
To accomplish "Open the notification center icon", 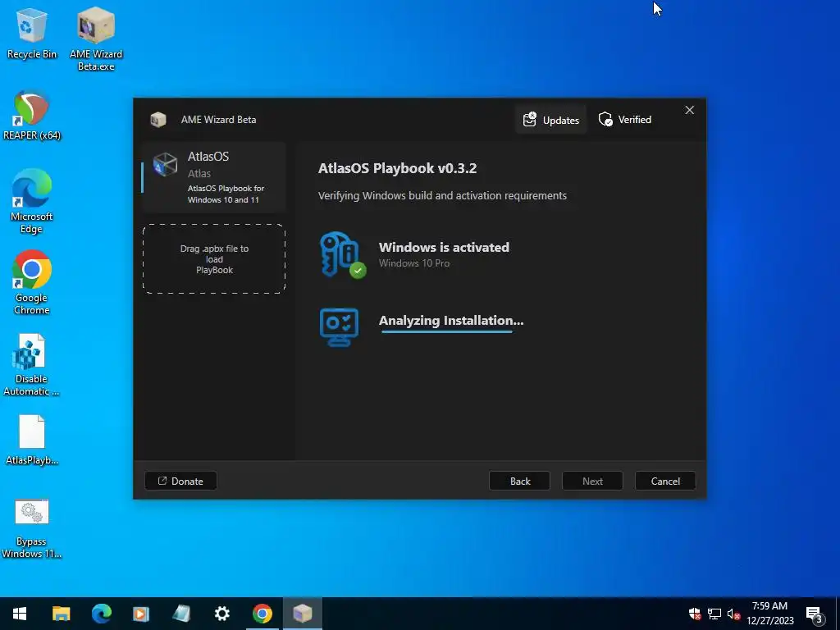I will tap(814, 614).
